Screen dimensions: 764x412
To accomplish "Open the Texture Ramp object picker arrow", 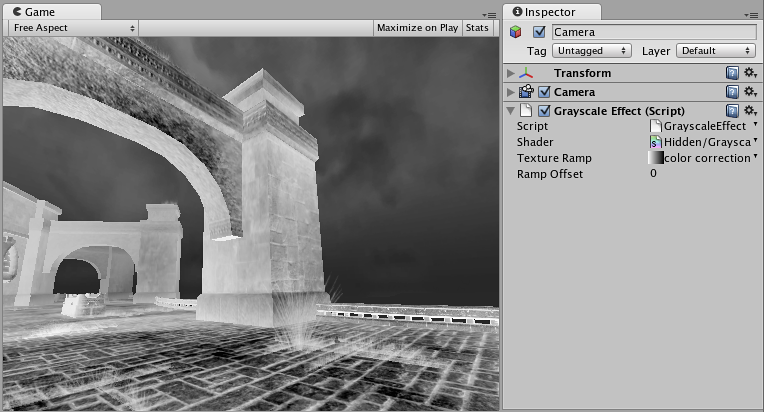I will 755,157.
